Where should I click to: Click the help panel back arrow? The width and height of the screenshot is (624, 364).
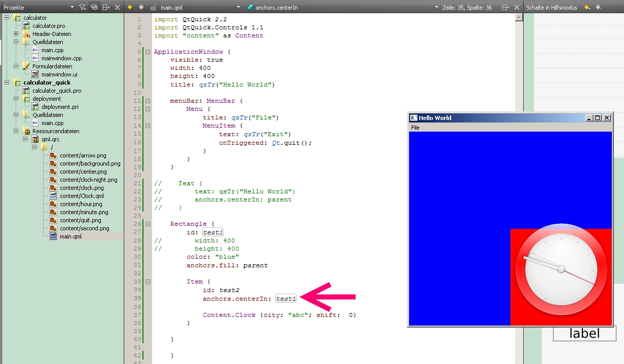pos(587,7)
